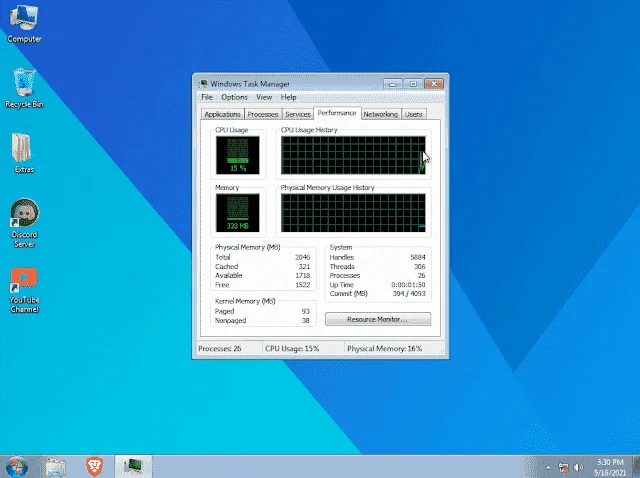Image resolution: width=640 pixels, height=478 pixels.
Task: Click status bar CPU Usage: 15% entry
Action: point(292,349)
